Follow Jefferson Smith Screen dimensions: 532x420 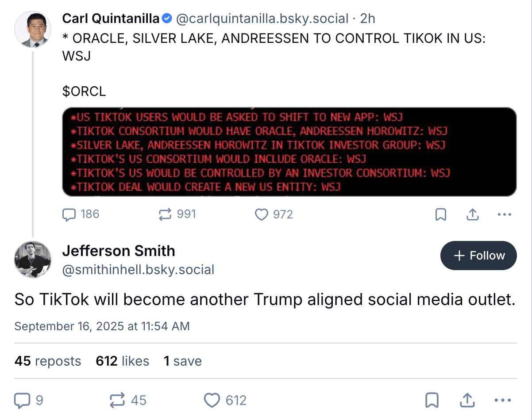[478, 256]
